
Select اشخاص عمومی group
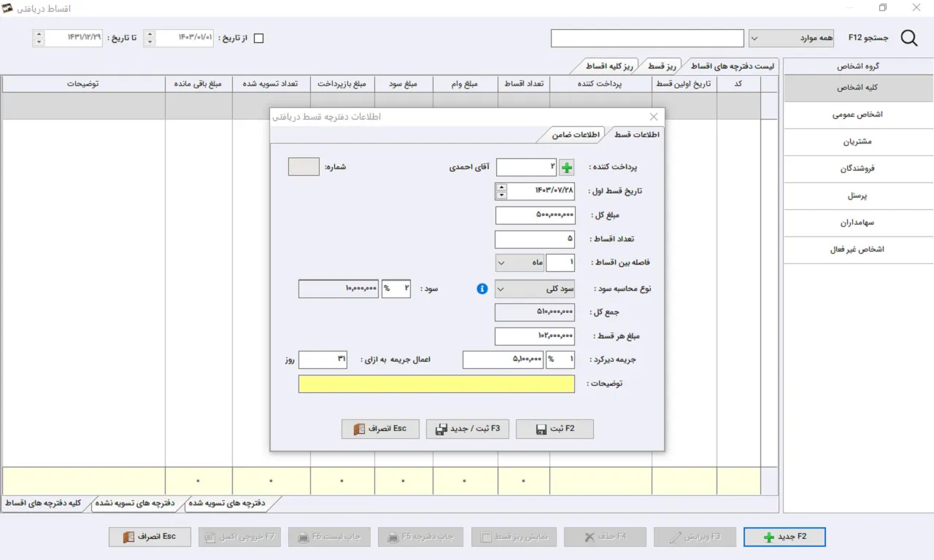(858, 114)
